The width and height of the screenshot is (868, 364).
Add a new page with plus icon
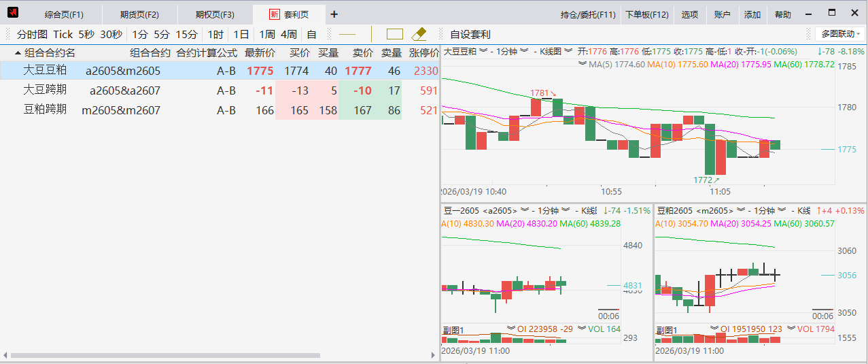pyautogui.click(x=334, y=14)
